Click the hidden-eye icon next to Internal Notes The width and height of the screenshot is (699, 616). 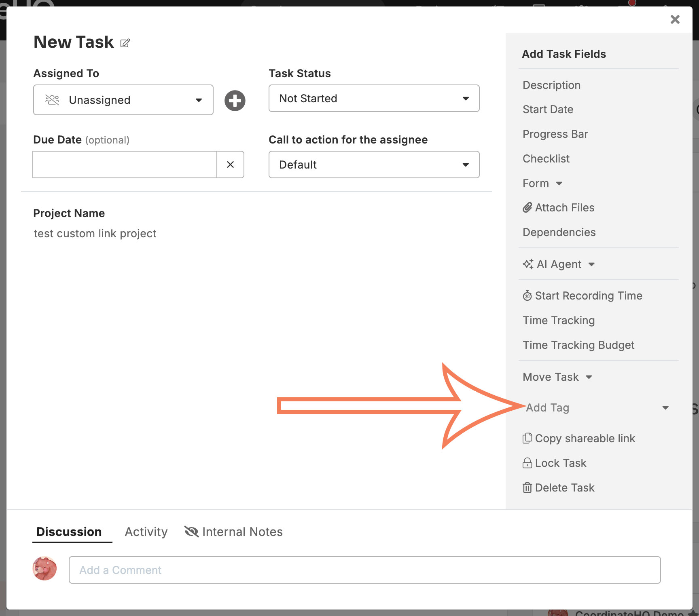click(192, 532)
